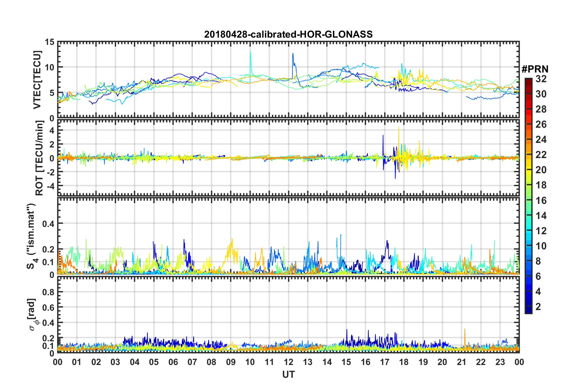Click the 12 hour tick on UT axis

coord(288,362)
